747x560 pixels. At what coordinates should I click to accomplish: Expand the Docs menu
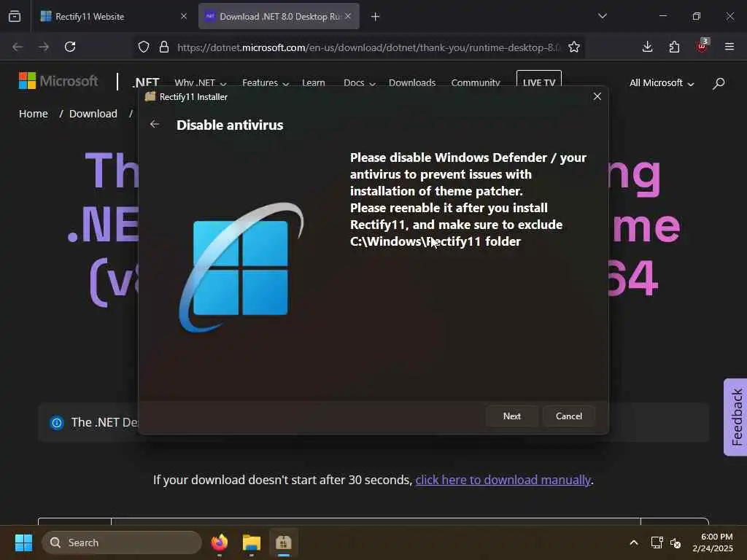[360, 82]
